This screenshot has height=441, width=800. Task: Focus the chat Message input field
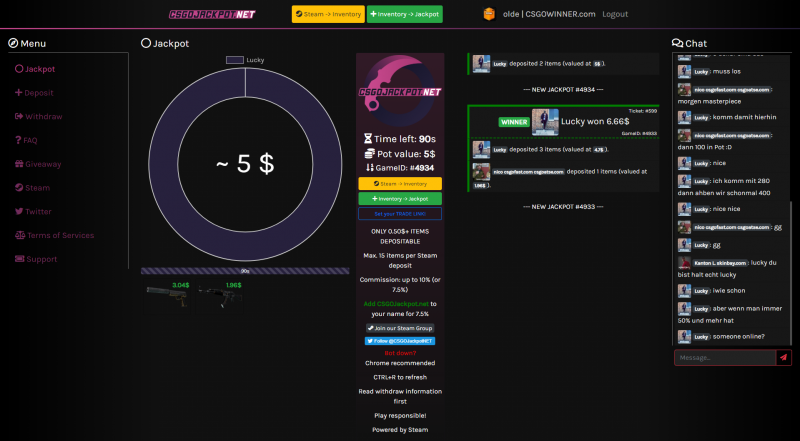(725, 358)
